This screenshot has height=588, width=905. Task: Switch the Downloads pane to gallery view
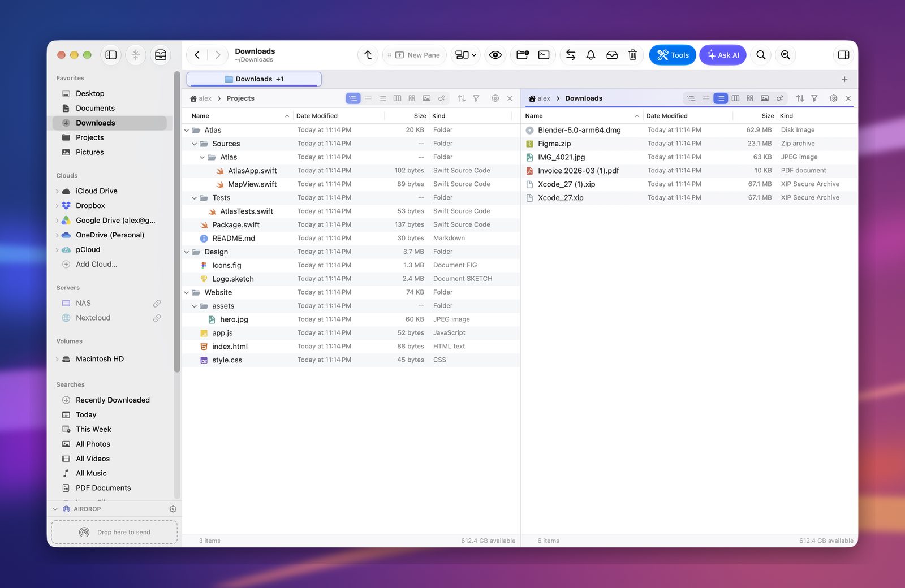(x=765, y=98)
